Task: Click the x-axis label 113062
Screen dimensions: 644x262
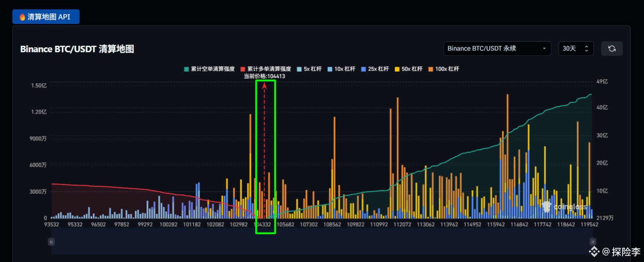Action: pyautogui.click(x=426, y=224)
